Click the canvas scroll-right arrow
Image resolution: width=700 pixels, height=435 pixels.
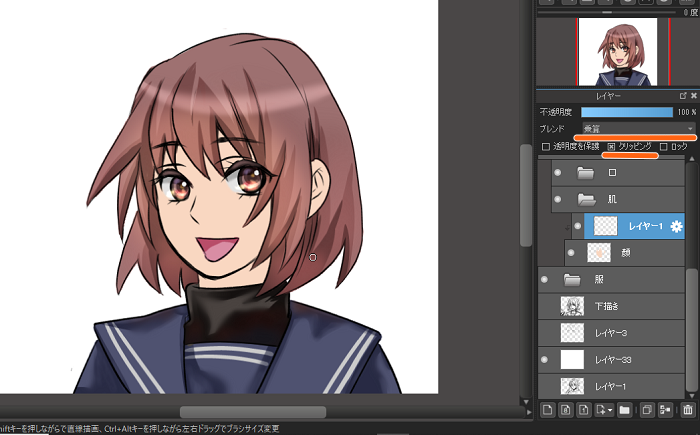[x=529, y=412]
